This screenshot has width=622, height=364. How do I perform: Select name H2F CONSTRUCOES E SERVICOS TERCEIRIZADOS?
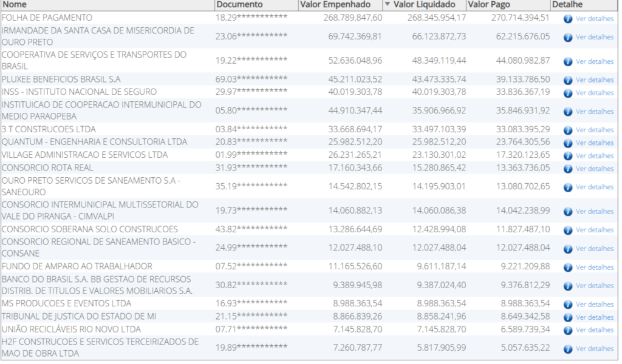100,348
